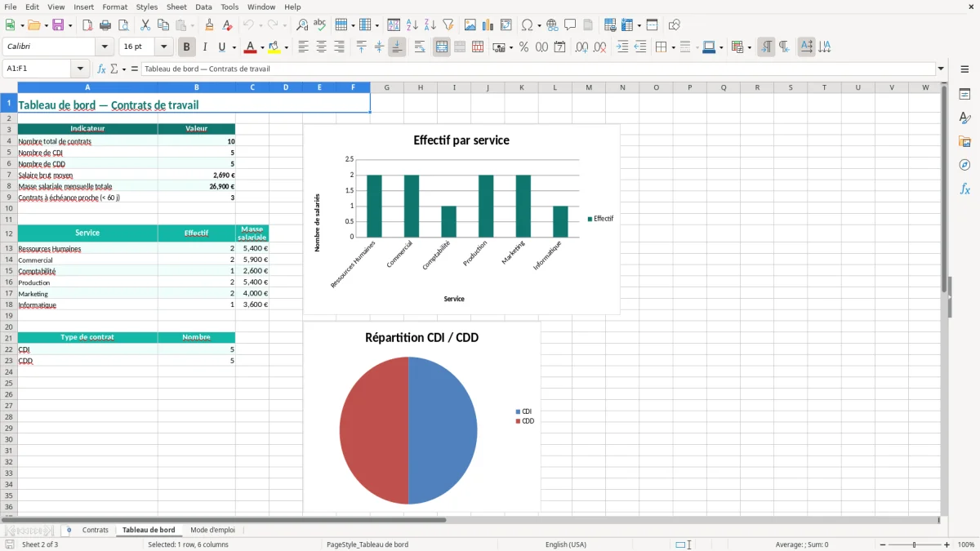Screen dimensions: 980x551
Task: Insert a pivot table
Action: click(506, 25)
